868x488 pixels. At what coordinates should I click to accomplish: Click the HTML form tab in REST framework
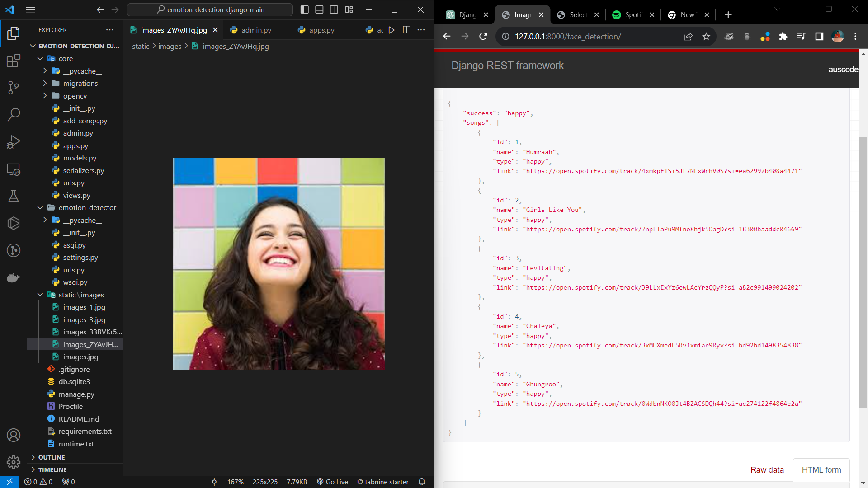click(x=821, y=469)
